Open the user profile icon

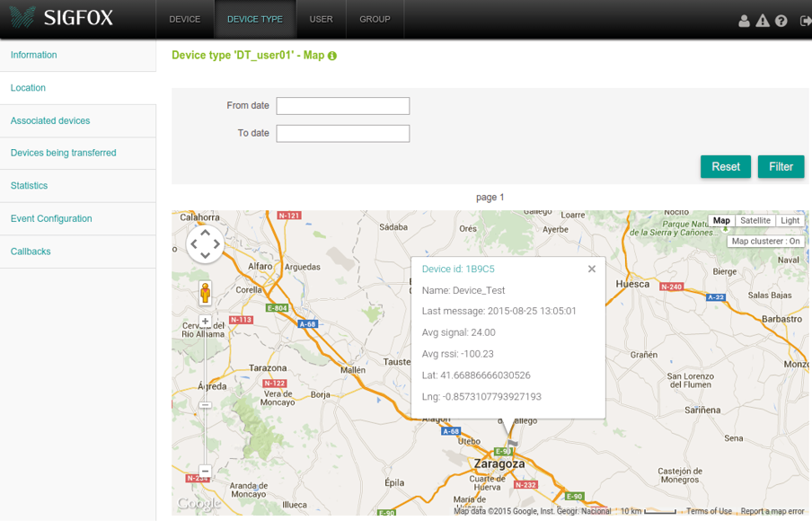pos(744,21)
